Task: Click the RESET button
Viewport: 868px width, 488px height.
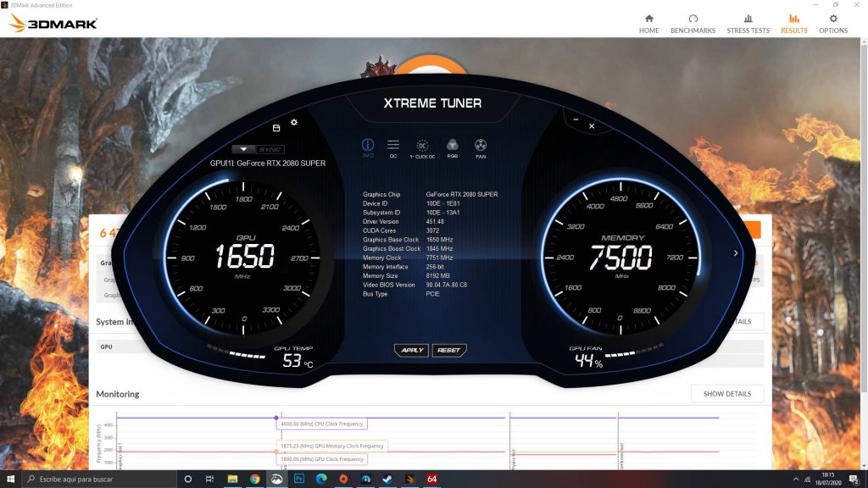Action: pyautogui.click(x=449, y=350)
